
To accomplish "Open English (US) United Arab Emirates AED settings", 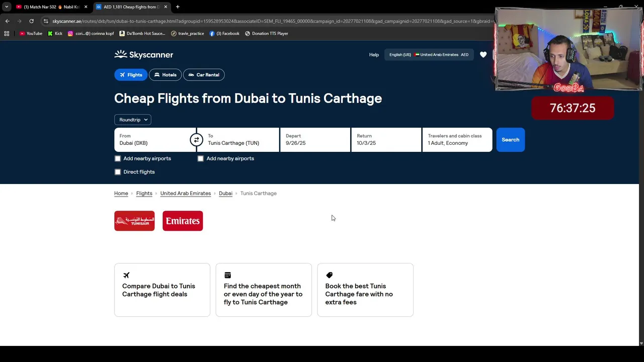I will pos(429,55).
